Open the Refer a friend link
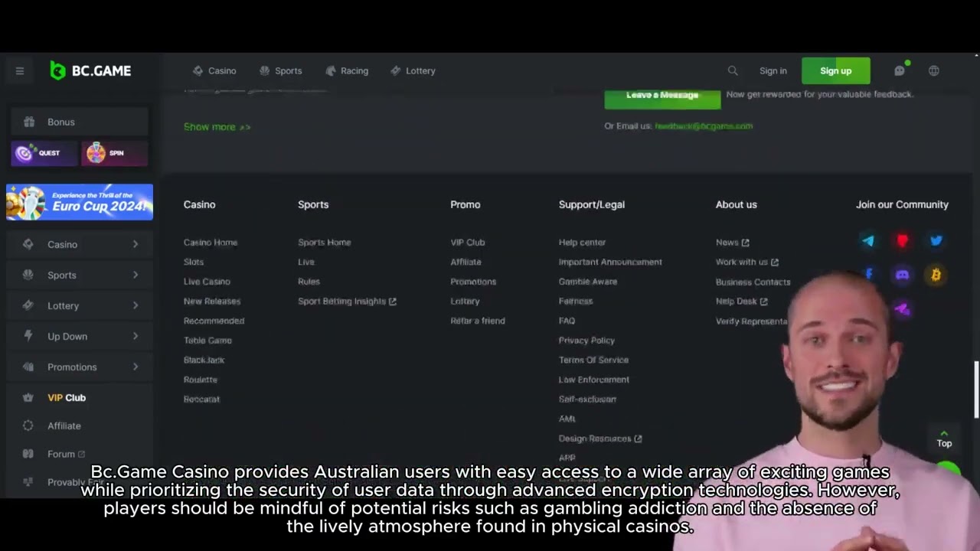 tap(478, 321)
